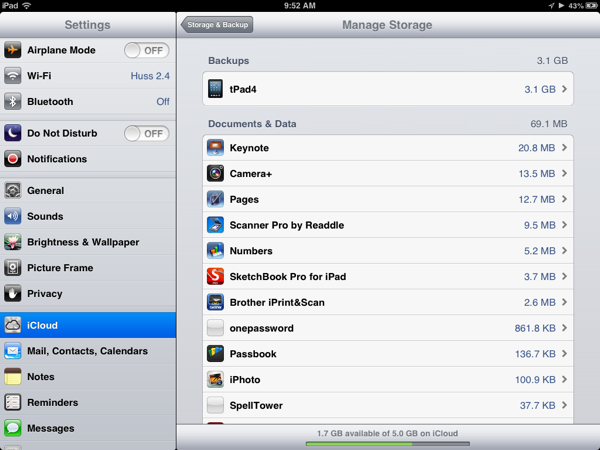This screenshot has height=450, width=600.
Task: Tap the 1.7 GB available iCloud text
Action: (x=387, y=433)
